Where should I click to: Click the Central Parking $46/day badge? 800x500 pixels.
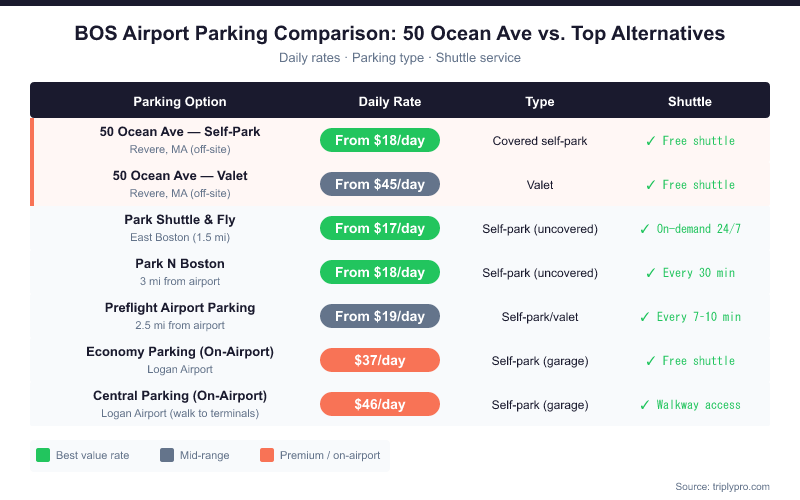[380, 405]
